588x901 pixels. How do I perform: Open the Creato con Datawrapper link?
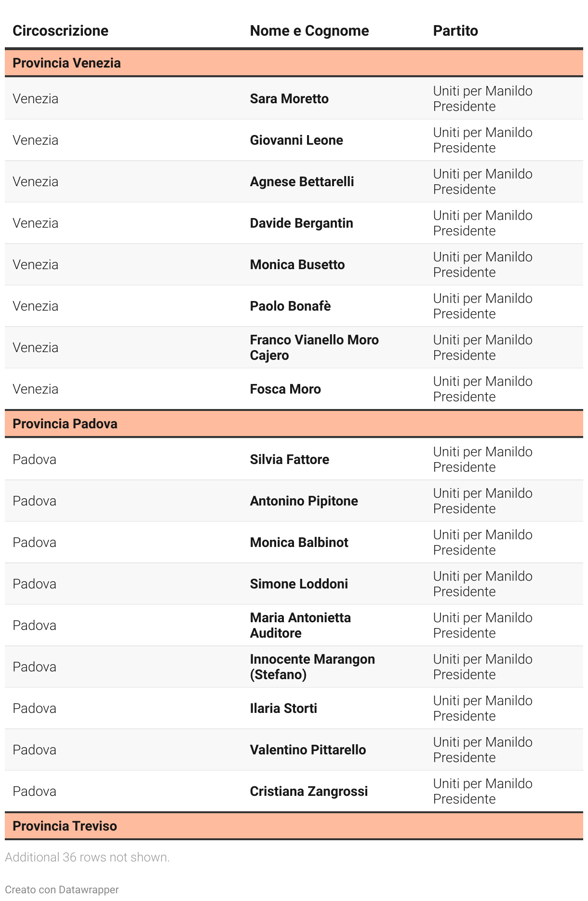[x=62, y=889]
